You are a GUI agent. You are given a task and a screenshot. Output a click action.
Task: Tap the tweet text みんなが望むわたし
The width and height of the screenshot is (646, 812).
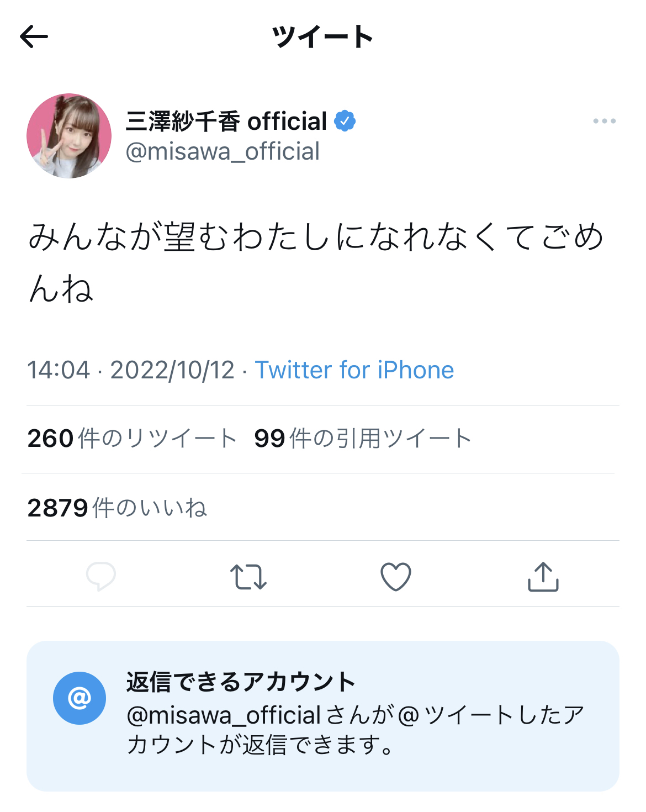[315, 262]
